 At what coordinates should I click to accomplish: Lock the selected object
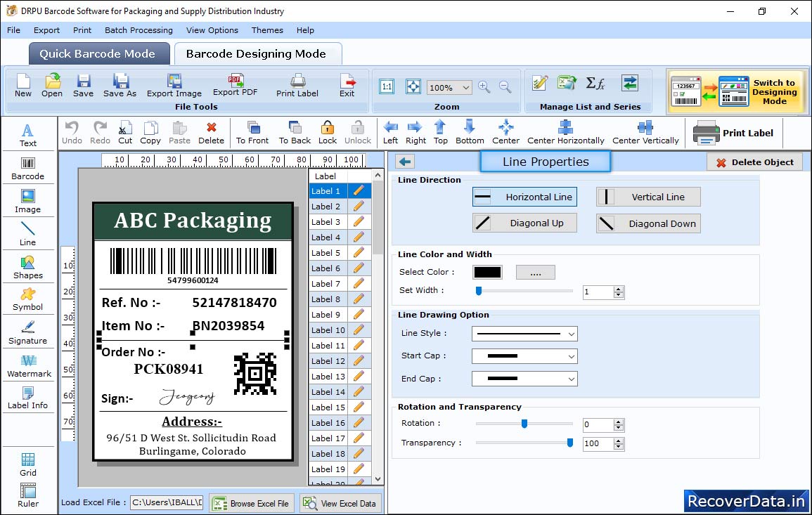328,131
